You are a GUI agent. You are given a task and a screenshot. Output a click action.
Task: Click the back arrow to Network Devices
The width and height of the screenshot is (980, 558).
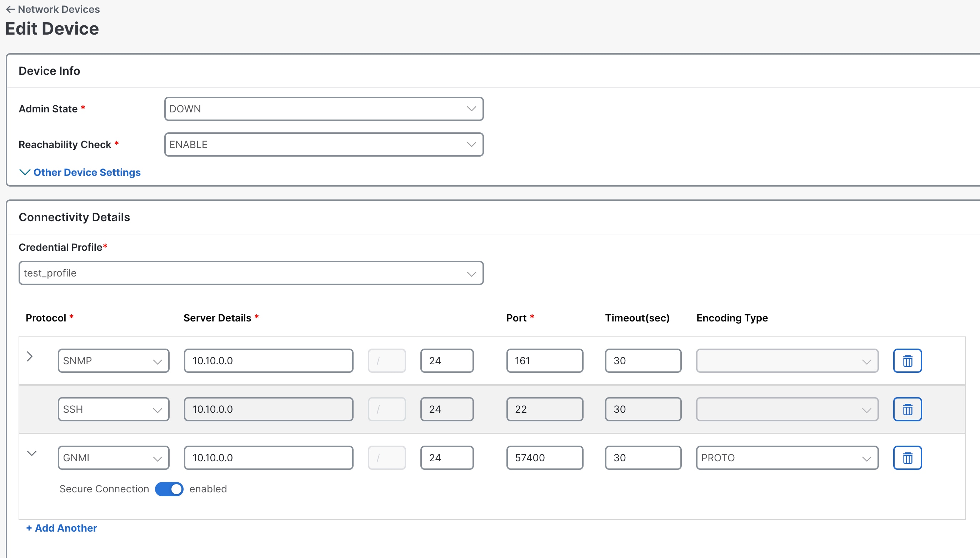point(10,9)
